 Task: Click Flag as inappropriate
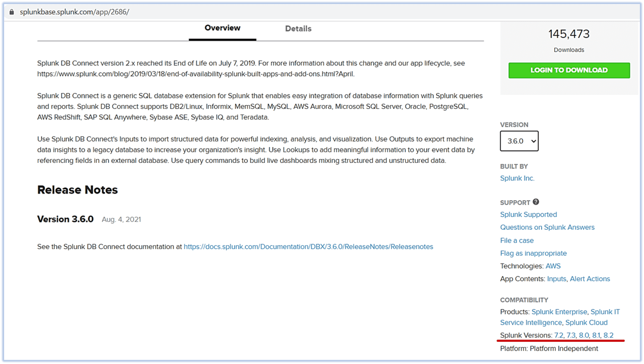pos(533,253)
